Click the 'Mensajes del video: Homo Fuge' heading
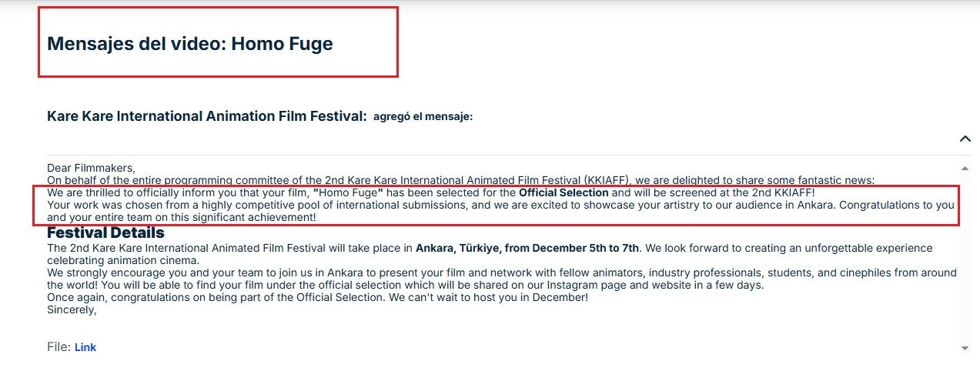The width and height of the screenshot is (980, 388). 189,44
